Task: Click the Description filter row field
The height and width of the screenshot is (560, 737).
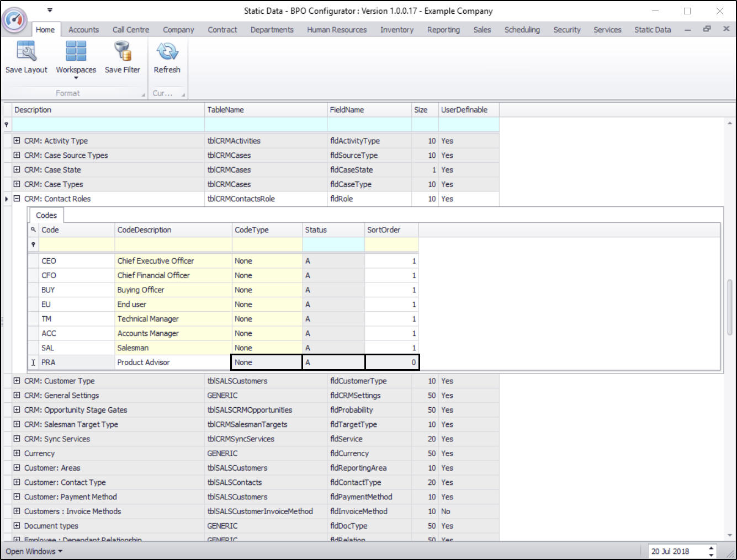Action: pyautogui.click(x=108, y=125)
